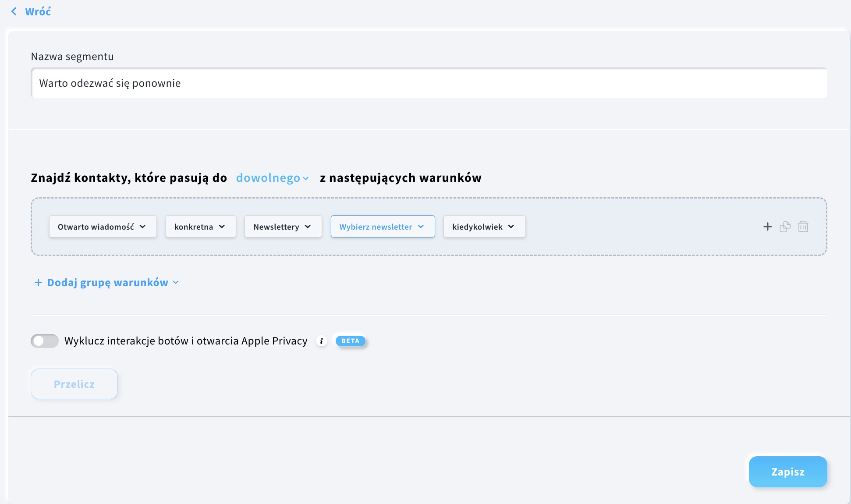The height and width of the screenshot is (504, 851).
Task: Expand the kiedykolwiek time dropdown
Action: (x=484, y=227)
